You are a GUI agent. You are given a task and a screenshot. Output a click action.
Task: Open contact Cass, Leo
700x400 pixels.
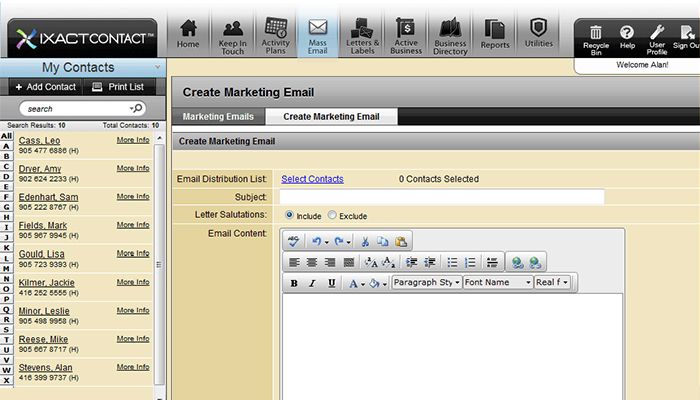(39, 140)
